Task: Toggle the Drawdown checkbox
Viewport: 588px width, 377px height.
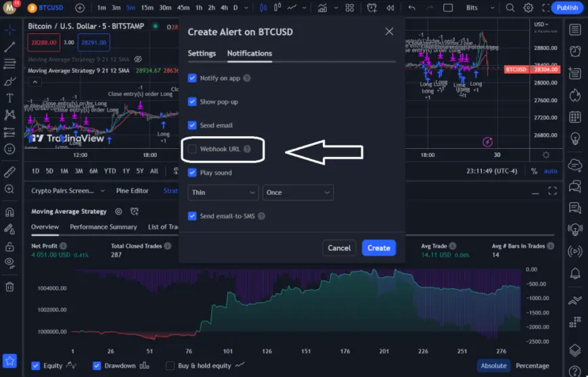Action: click(x=97, y=365)
